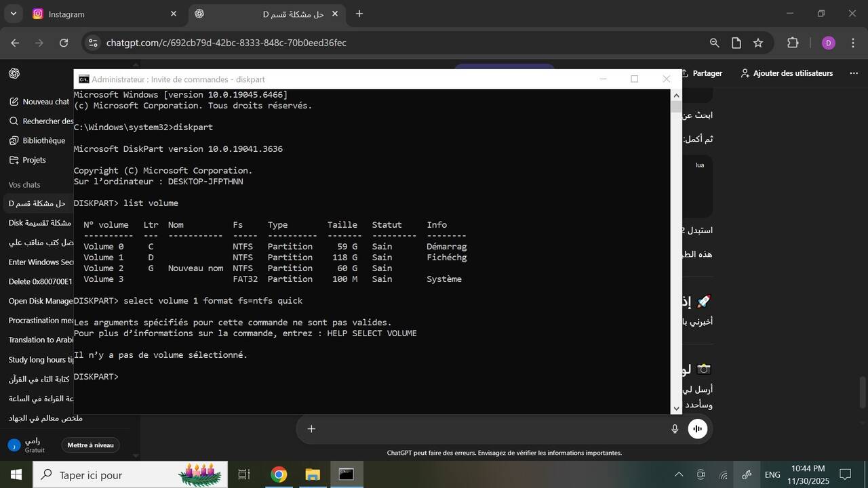The height and width of the screenshot is (488, 868).
Task: Open Google Chrome from taskbar
Action: pyautogui.click(x=279, y=474)
